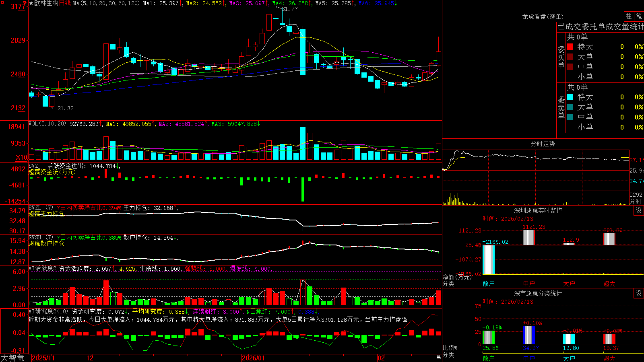Click the MA(5,10,20,30,60,120) indicator parameters
The width and height of the screenshot is (644, 362).
tap(106, 3)
